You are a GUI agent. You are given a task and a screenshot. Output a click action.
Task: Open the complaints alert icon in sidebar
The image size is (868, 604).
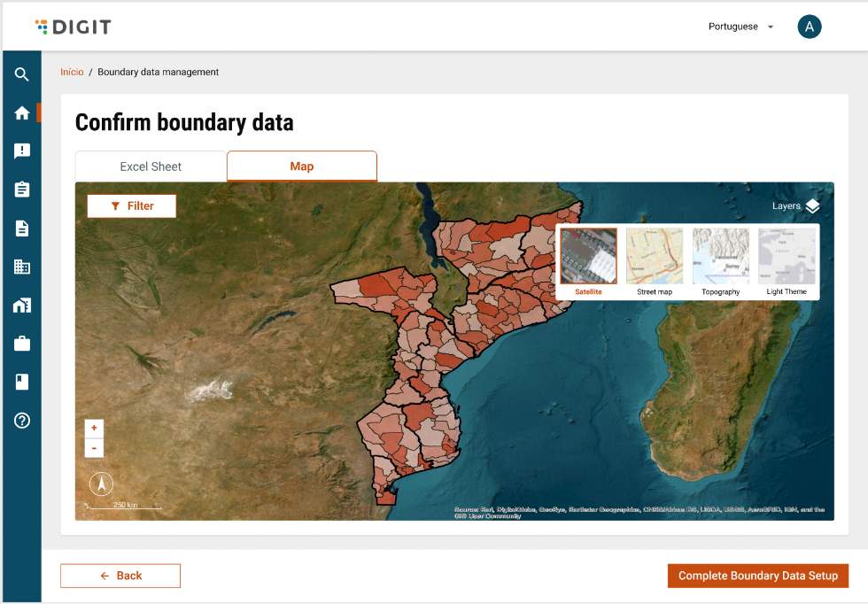22,151
